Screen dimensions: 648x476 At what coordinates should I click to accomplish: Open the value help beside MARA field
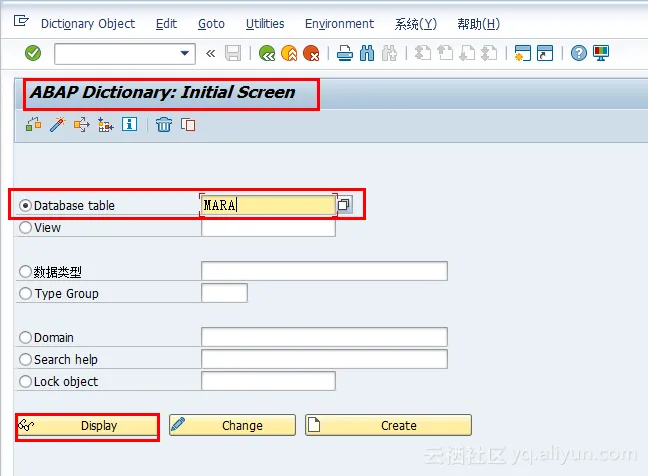pos(344,205)
